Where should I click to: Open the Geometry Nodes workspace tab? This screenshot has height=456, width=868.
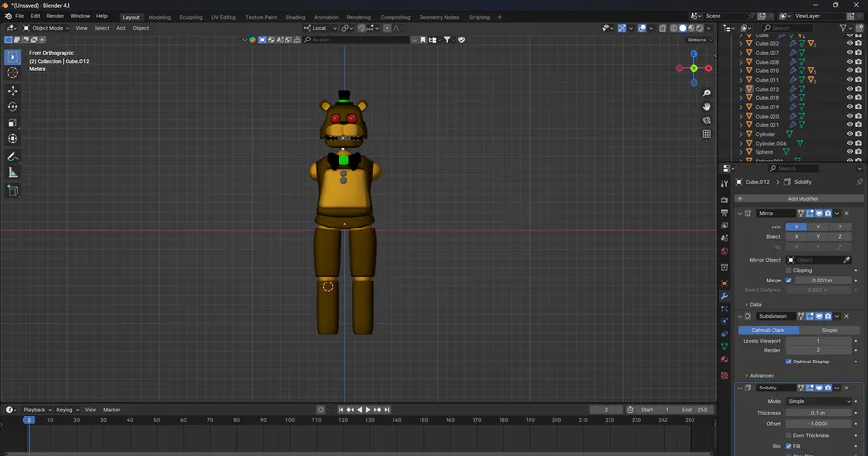[439, 17]
